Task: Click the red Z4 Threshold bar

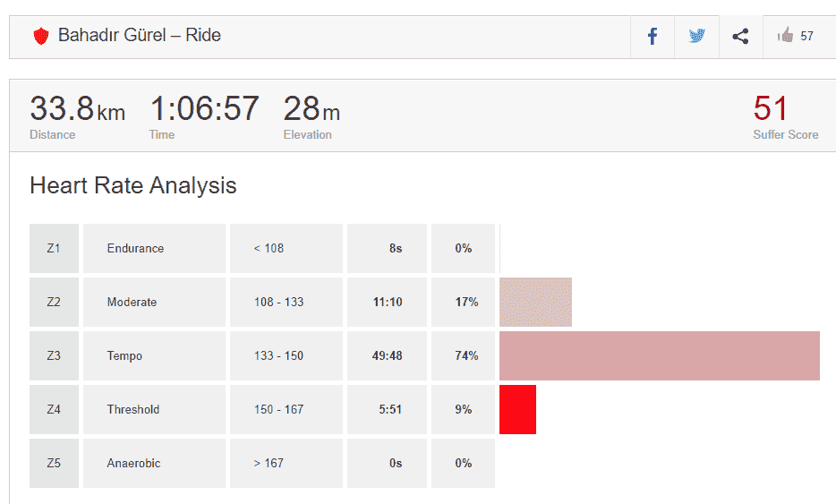Action: 517,410
